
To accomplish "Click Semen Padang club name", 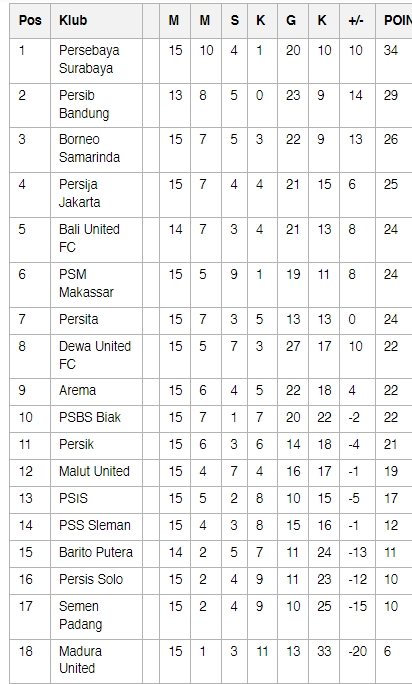I will click(x=81, y=615).
